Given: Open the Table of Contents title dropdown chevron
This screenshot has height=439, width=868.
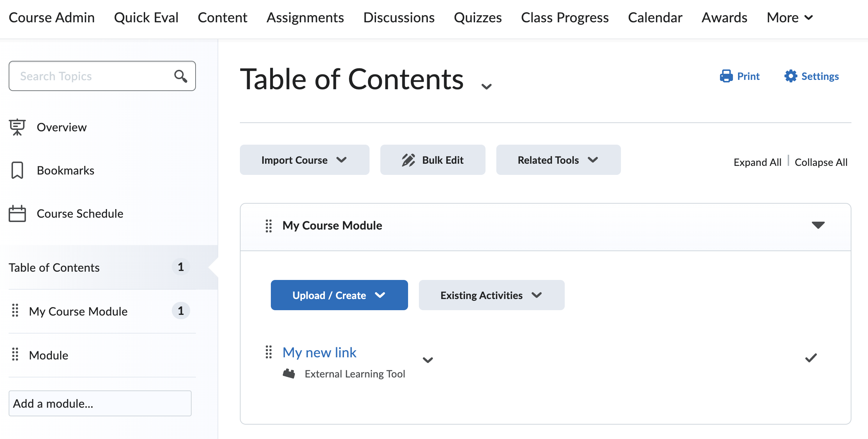Looking at the screenshot, I should [487, 86].
